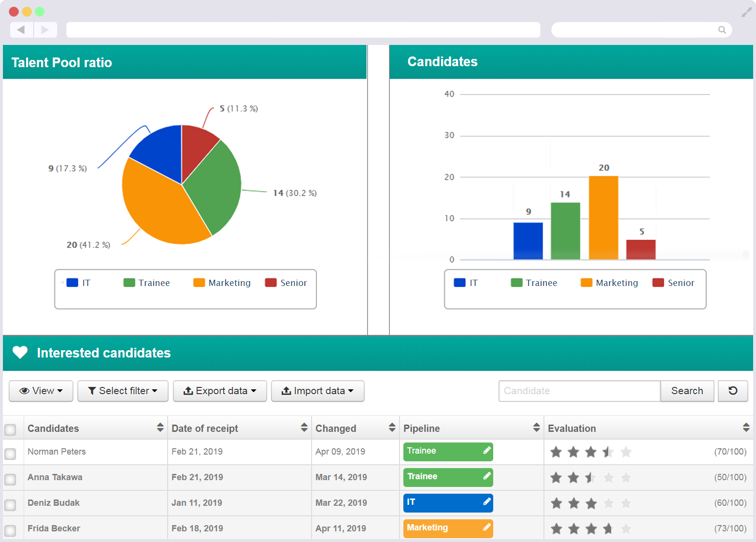Select the header checkbox to select all candidates
Viewport: 756px width, 542px height.
click(x=11, y=428)
